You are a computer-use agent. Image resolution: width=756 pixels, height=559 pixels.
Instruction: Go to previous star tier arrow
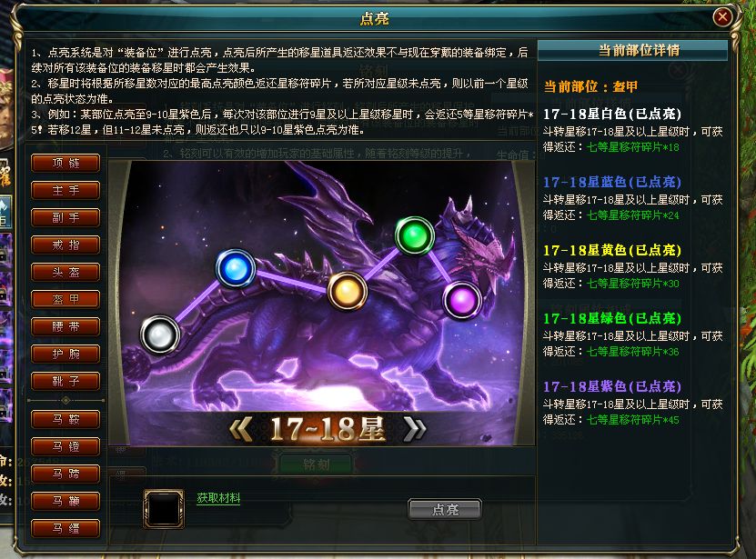click(241, 429)
